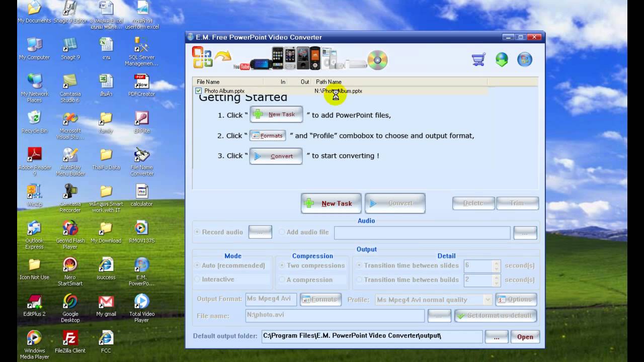
Task: Select ThaiFu Data folder on desktop
Action: coord(106,159)
